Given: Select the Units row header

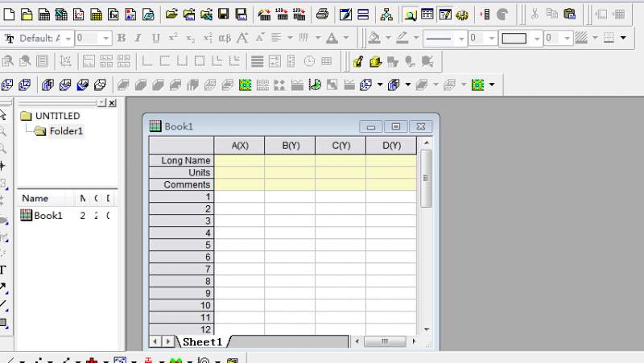Looking at the screenshot, I should (182, 172).
